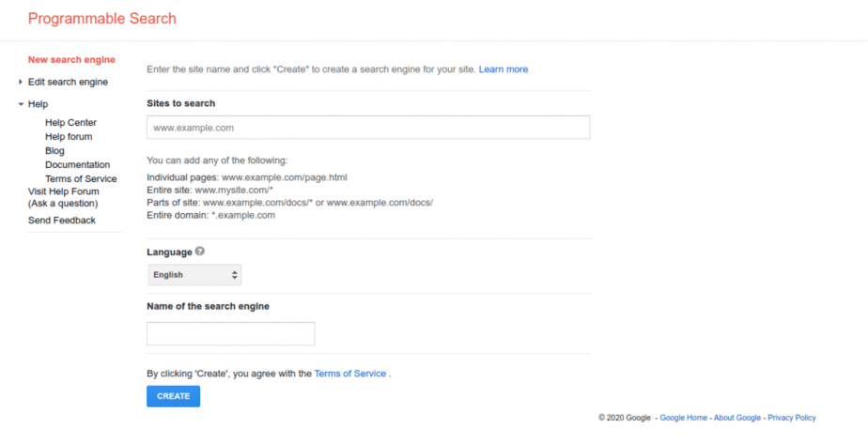Open Terms of Service link near Create
The height and width of the screenshot is (443, 868).
349,374
